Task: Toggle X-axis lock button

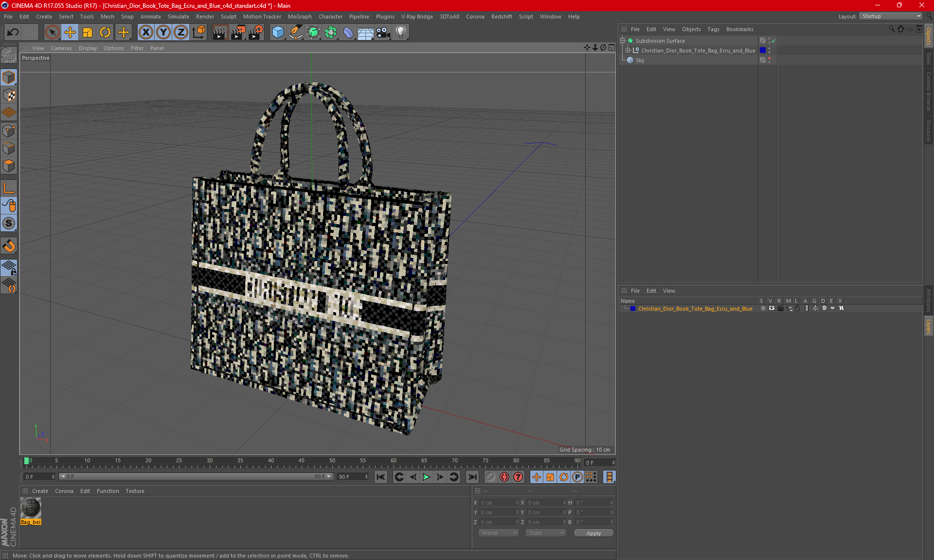Action: pyautogui.click(x=145, y=32)
